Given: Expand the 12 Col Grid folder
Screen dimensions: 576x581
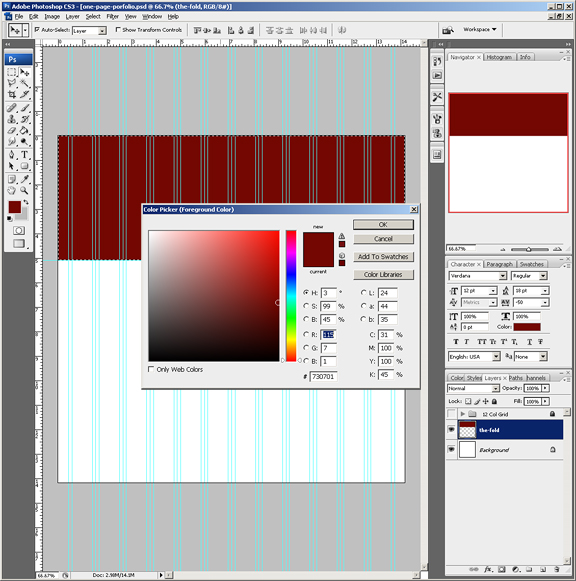Looking at the screenshot, I should coord(462,414).
